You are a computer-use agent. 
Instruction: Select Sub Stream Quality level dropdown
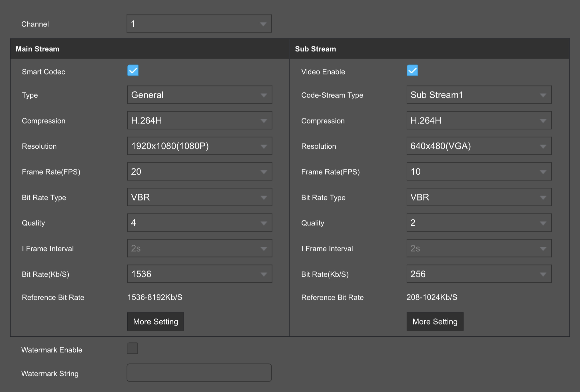click(x=478, y=223)
